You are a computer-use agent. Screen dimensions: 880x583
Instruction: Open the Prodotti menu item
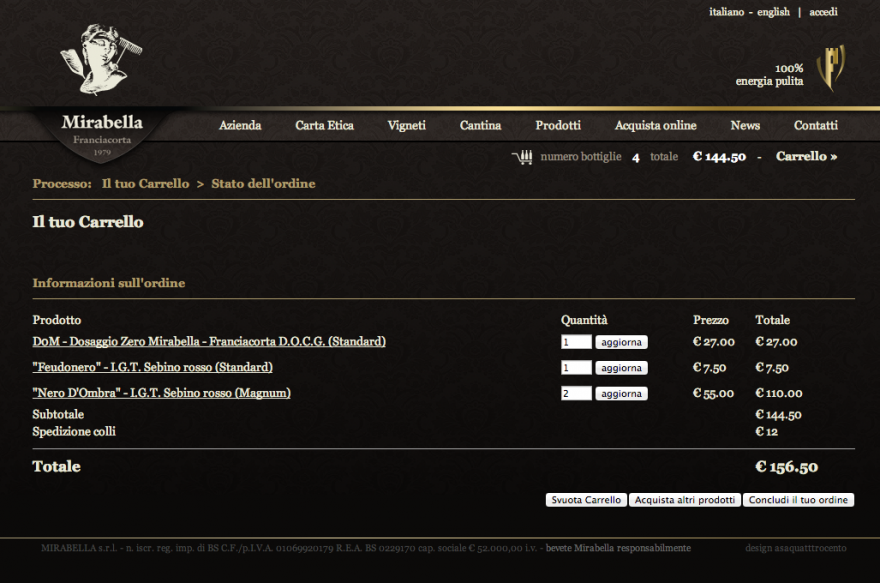tap(558, 125)
